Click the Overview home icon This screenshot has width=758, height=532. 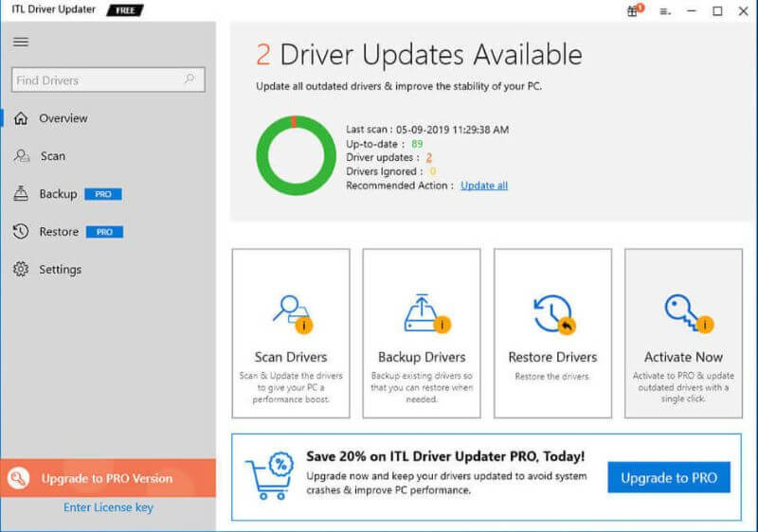(x=21, y=118)
